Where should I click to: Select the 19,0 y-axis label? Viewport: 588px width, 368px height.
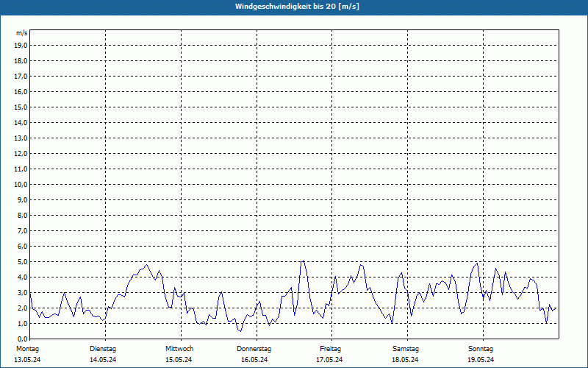tap(21, 46)
